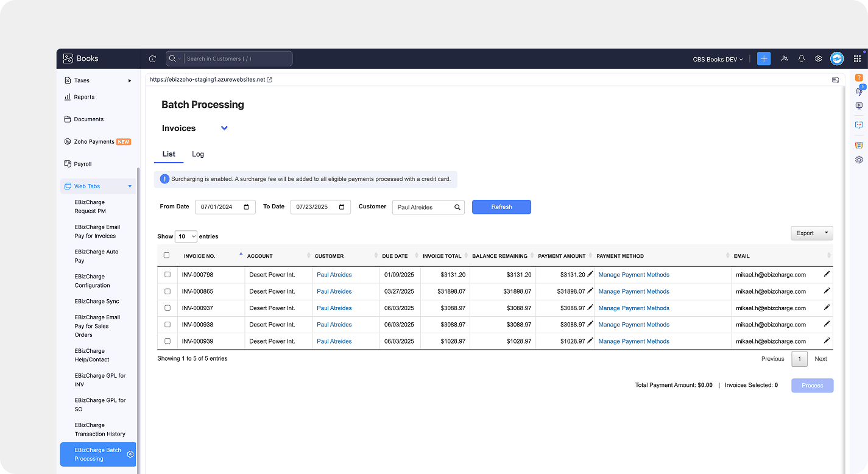Image resolution: width=868 pixels, height=474 pixels.
Task: Open the users icon in the top bar
Action: pos(785,58)
